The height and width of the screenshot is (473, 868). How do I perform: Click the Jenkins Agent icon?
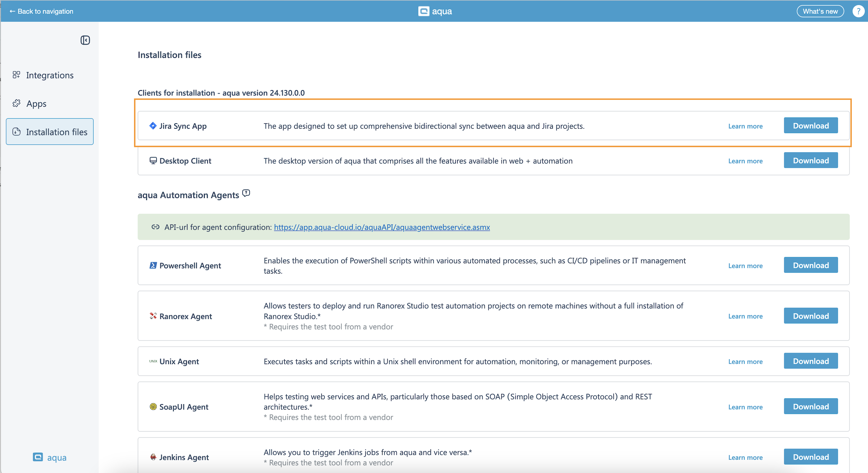(x=153, y=457)
